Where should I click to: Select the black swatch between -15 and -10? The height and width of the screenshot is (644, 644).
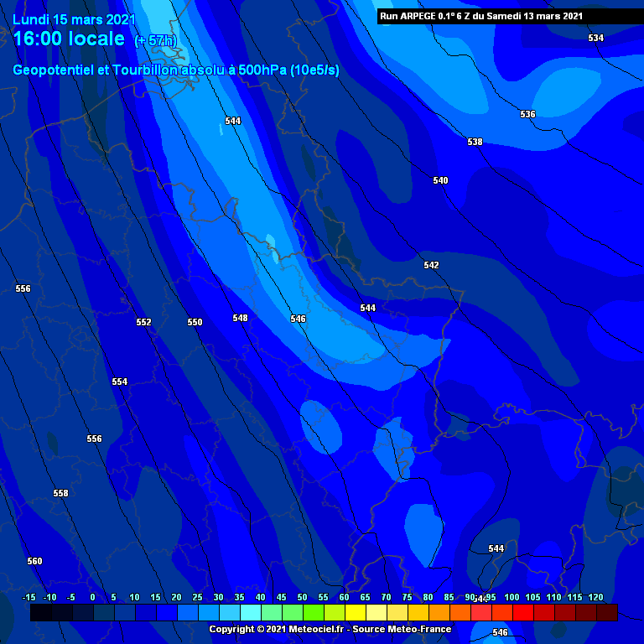click(x=40, y=613)
